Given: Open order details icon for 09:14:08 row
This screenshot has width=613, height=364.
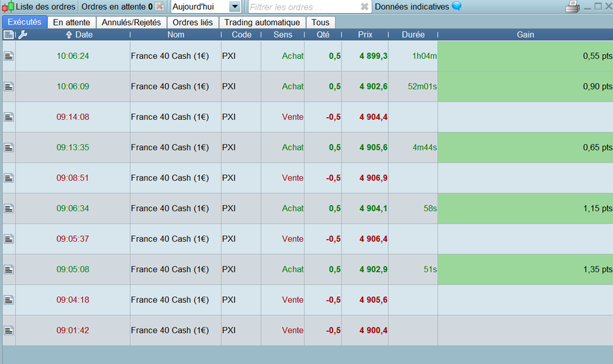Looking at the screenshot, I should coord(9,117).
